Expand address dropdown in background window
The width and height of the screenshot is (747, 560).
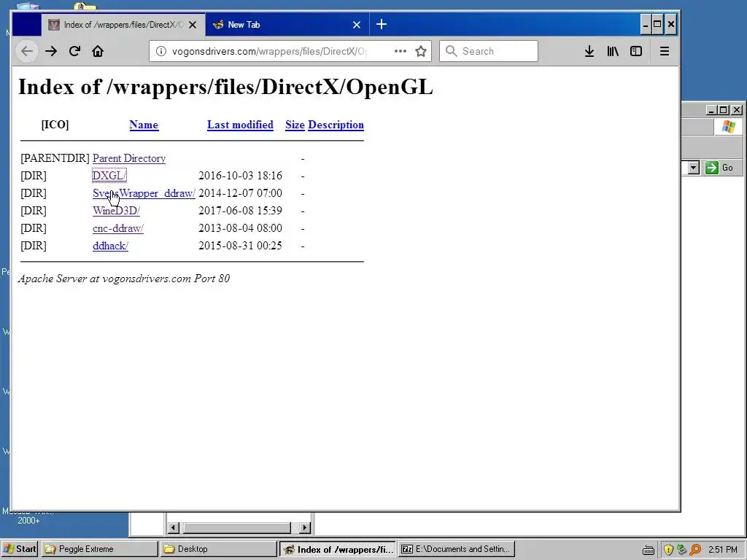tap(693, 168)
